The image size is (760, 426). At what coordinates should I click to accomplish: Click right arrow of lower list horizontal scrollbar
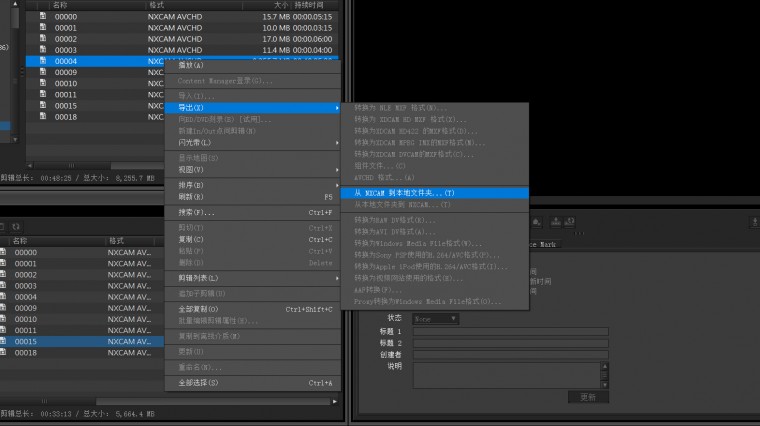334,401
